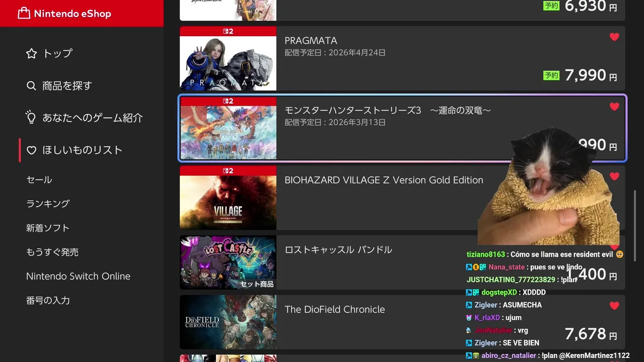Click chat user JonNatalier

[493, 330]
